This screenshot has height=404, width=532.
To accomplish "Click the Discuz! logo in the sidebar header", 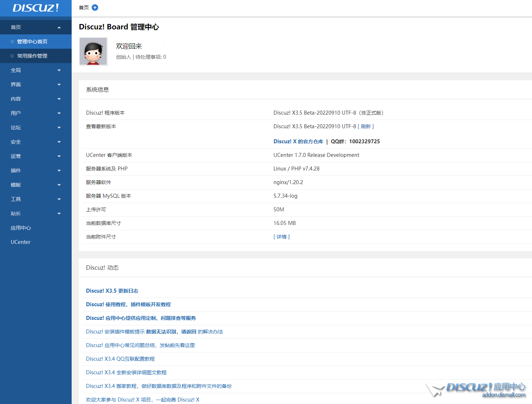I will click(36, 8).
